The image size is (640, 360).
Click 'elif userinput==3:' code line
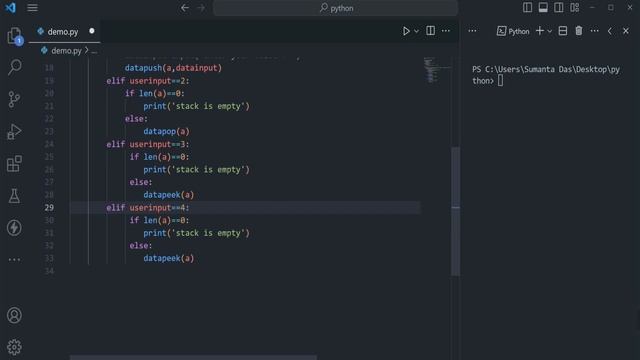148,144
